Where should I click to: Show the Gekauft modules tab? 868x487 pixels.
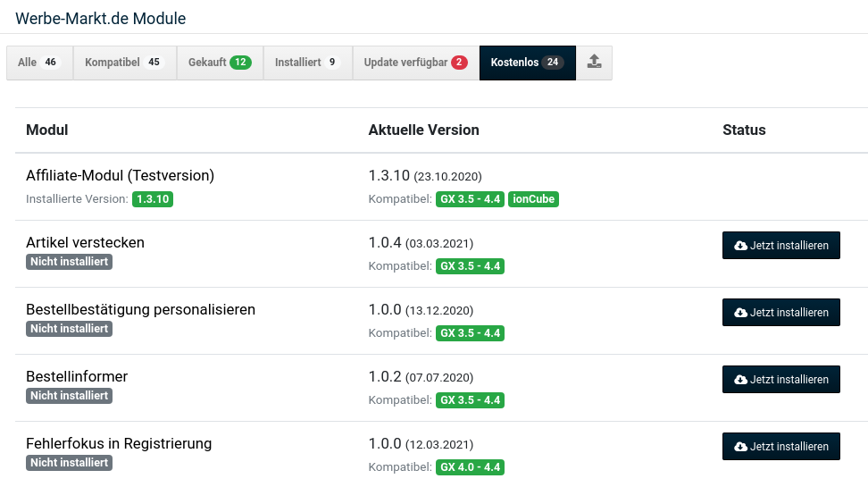(x=221, y=63)
